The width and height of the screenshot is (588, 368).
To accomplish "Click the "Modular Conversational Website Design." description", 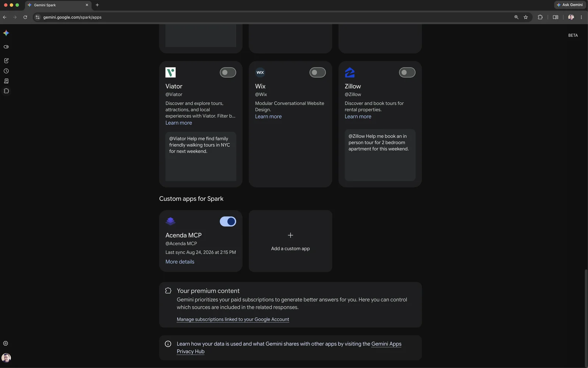I will coord(290,107).
